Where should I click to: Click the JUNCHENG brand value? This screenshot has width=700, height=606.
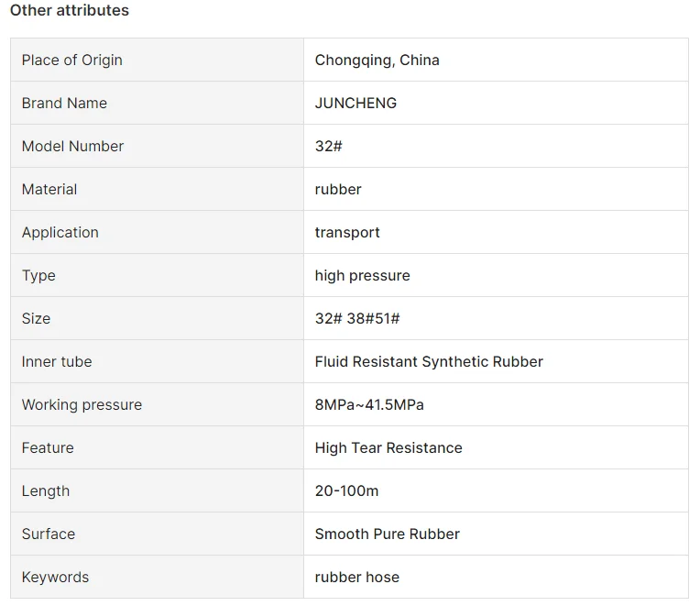pyautogui.click(x=355, y=104)
